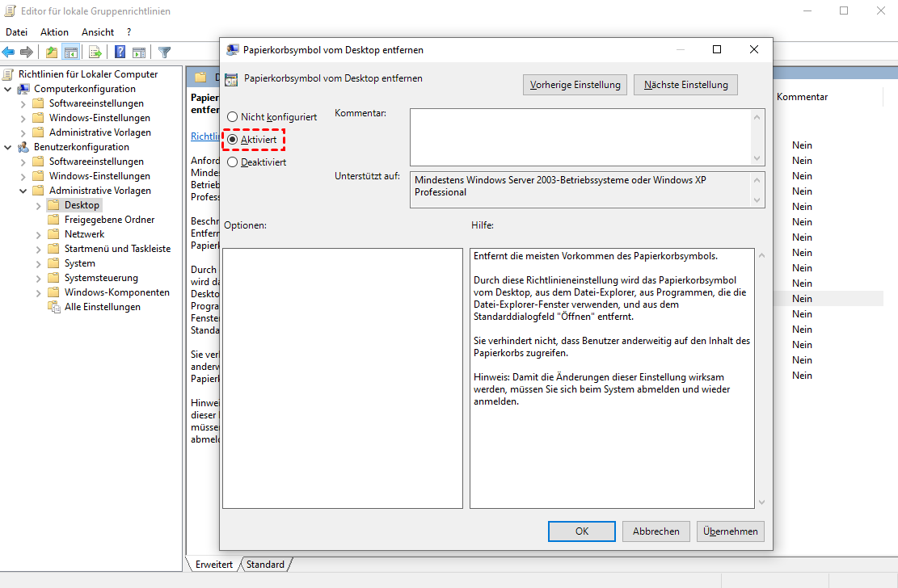
Task: Click the folder Up one level icon
Action: pyautogui.click(x=52, y=52)
